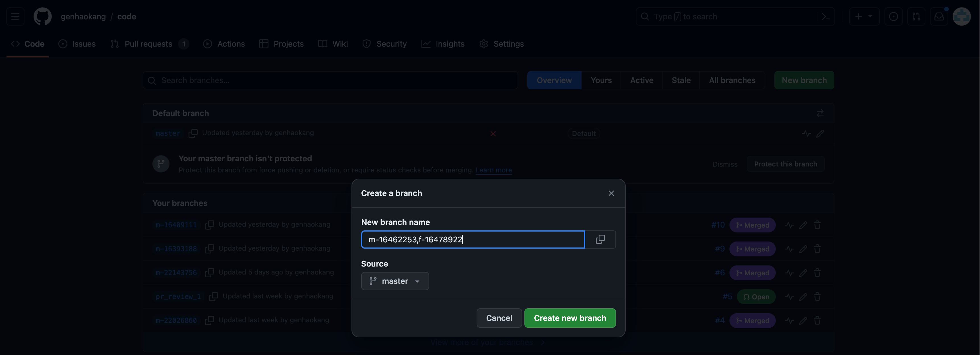980x355 pixels.
Task: Open the Wiki tab
Action: (x=333, y=44)
